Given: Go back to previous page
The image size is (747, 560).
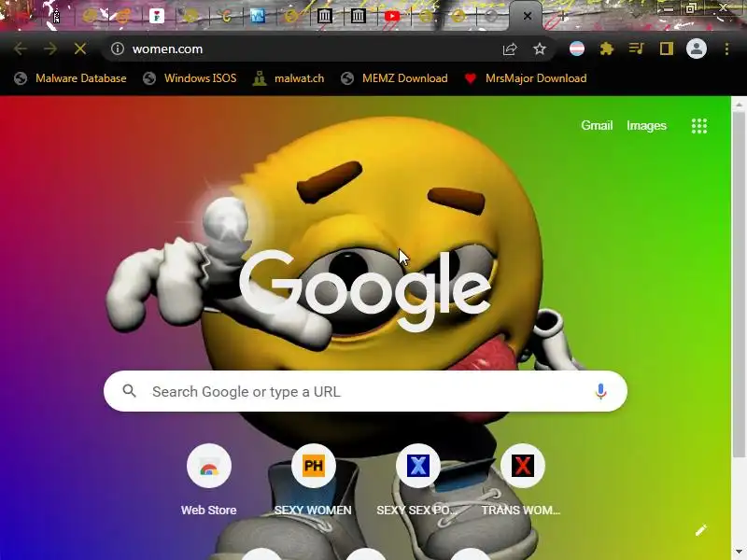Looking at the screenshot, I should (x=21, y=49).
